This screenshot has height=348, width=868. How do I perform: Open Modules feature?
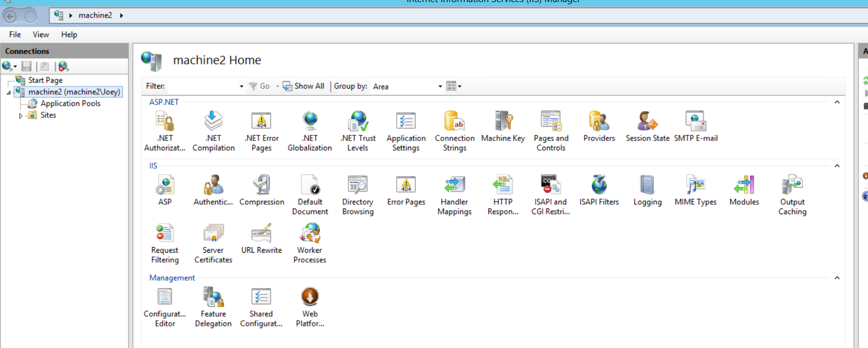coord(744,190)
